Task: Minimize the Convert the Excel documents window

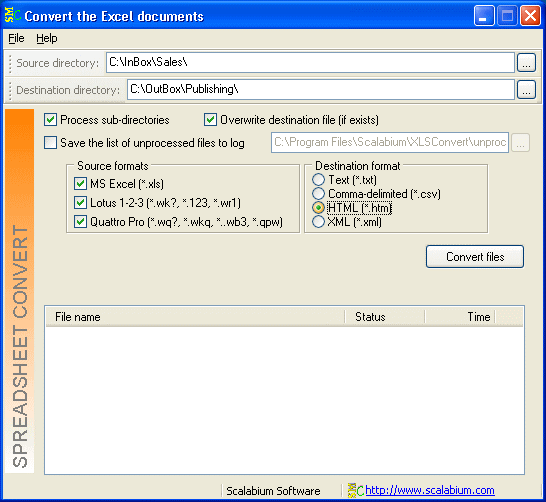Action: point(484,16)
